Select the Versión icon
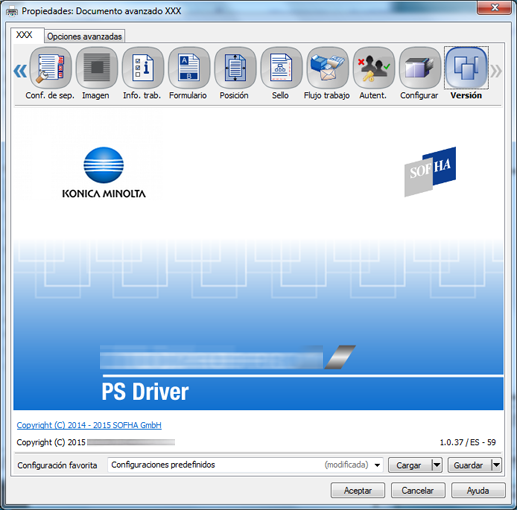This screenshot has height=510, width=517. coord(466,68)
